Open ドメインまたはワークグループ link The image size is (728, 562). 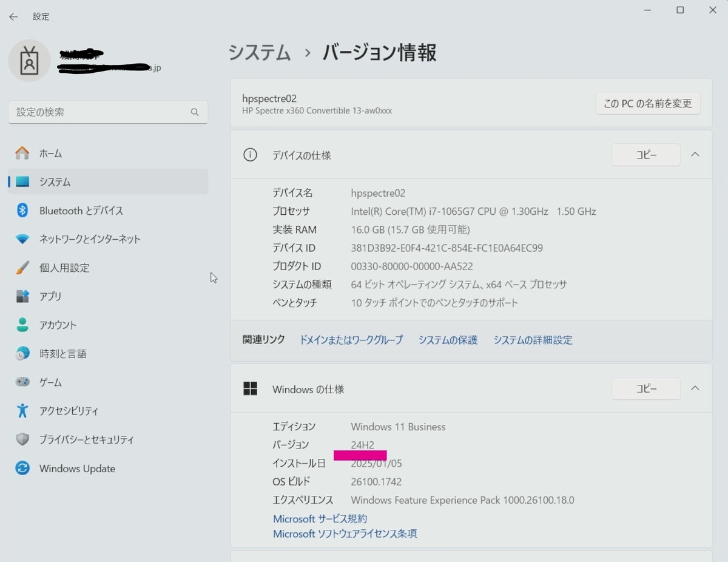pyautogui.click(x=351, y=340)
